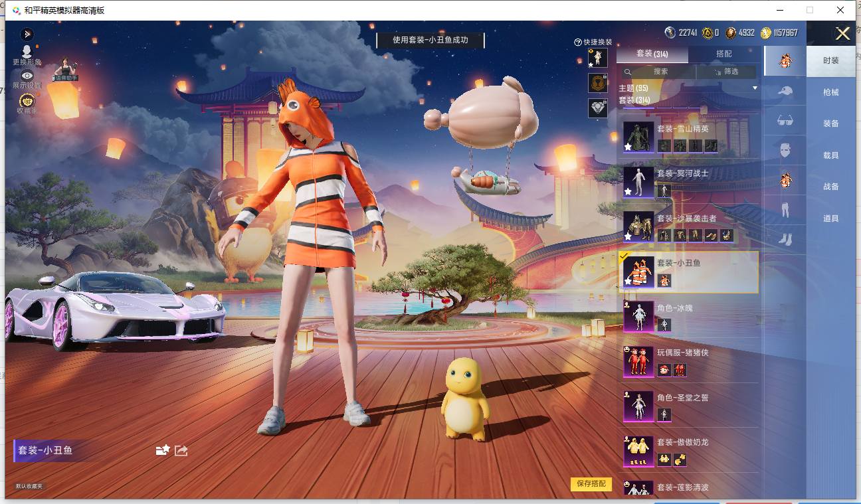Viewport: 861px width, 504px height.
Task: Select the locked diamond quick-outfit slot
Action: [x=598, y=108]
